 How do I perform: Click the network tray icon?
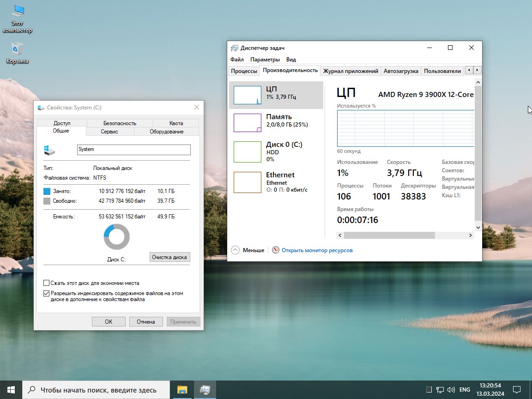coord(440,390)
